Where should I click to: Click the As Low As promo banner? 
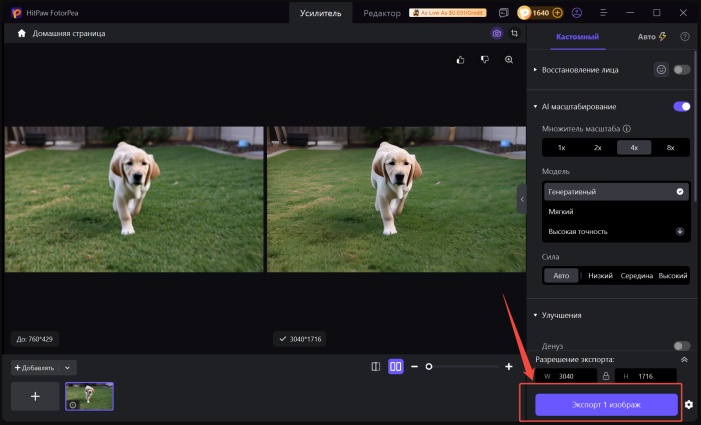click(x=448, y=13)
